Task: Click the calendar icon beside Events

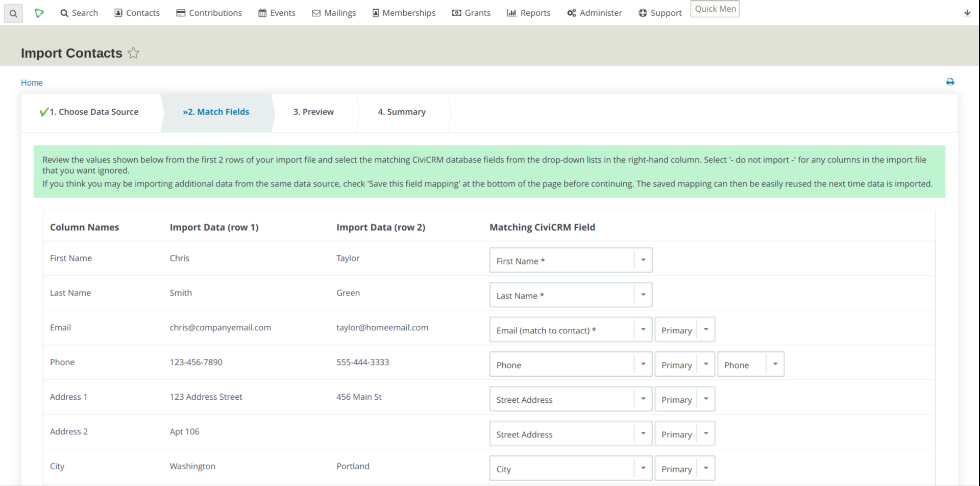Action: pos(262,12)
